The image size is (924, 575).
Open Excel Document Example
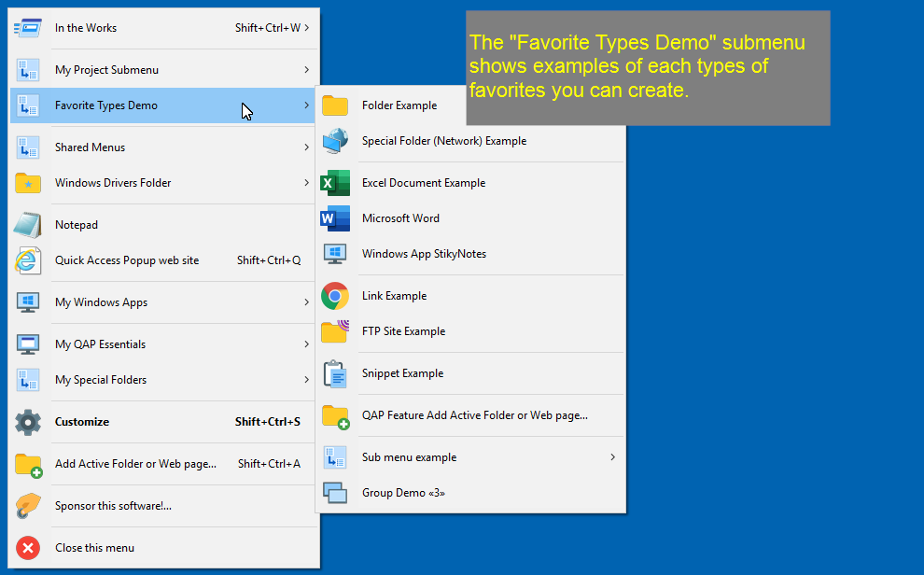click(x=470, y=183)
